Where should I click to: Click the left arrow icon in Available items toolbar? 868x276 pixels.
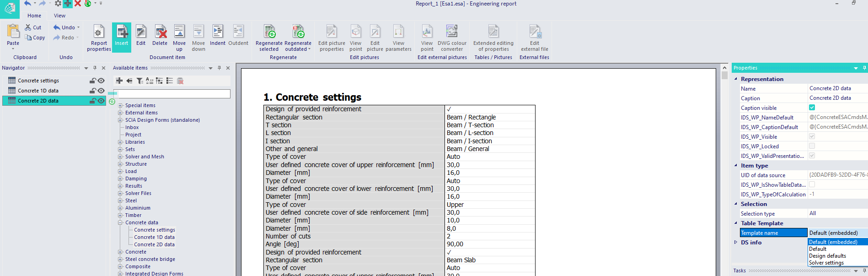[129, 81]
